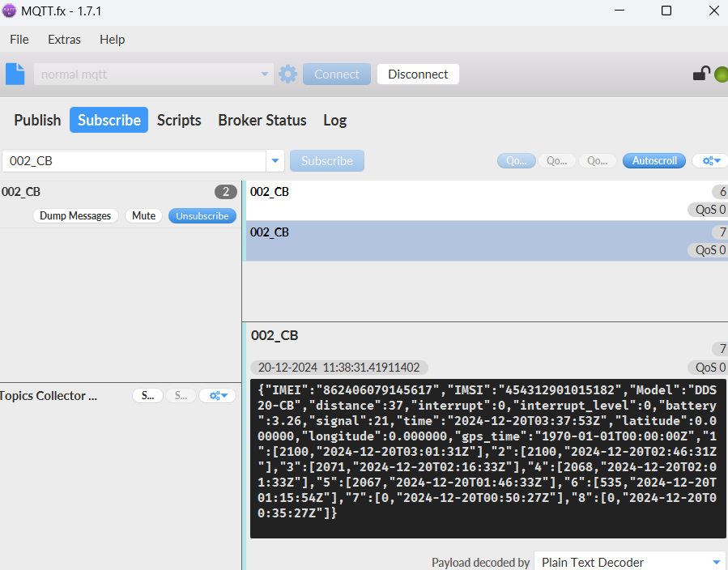
Task: Toggle the Autoscroll option
Action: (x=654, y=160)
